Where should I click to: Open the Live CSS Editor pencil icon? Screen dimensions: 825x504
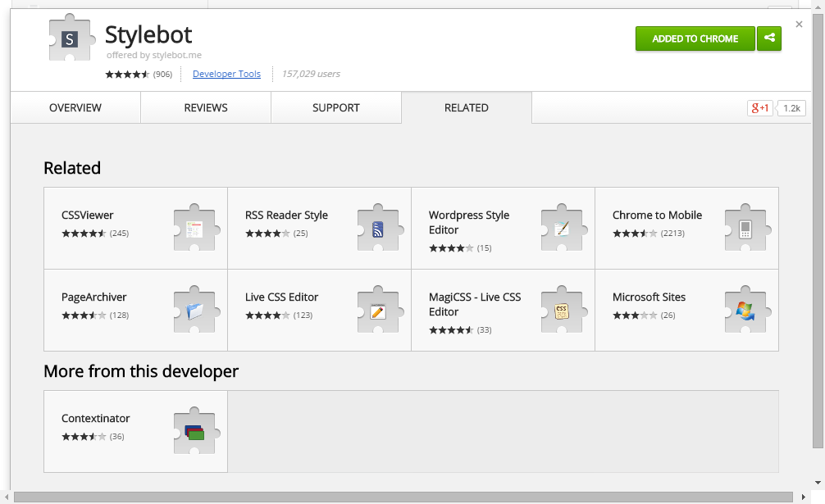click(x=381, y=310)
